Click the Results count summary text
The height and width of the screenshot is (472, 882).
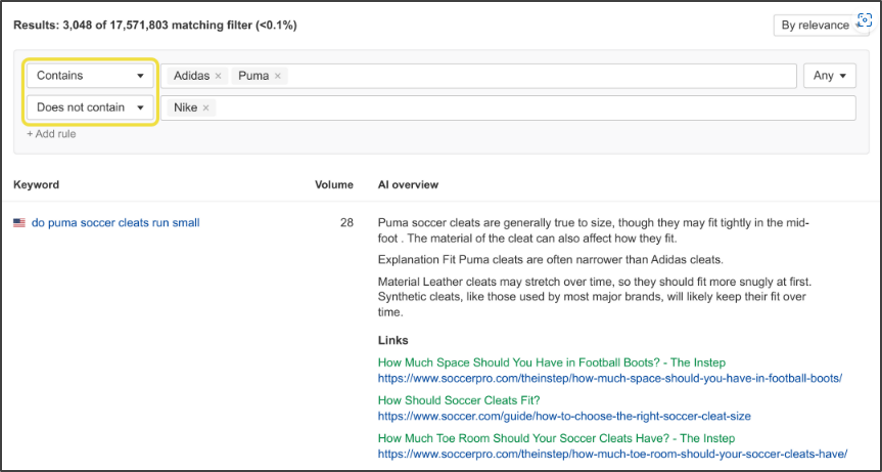[x=155, y=25]
